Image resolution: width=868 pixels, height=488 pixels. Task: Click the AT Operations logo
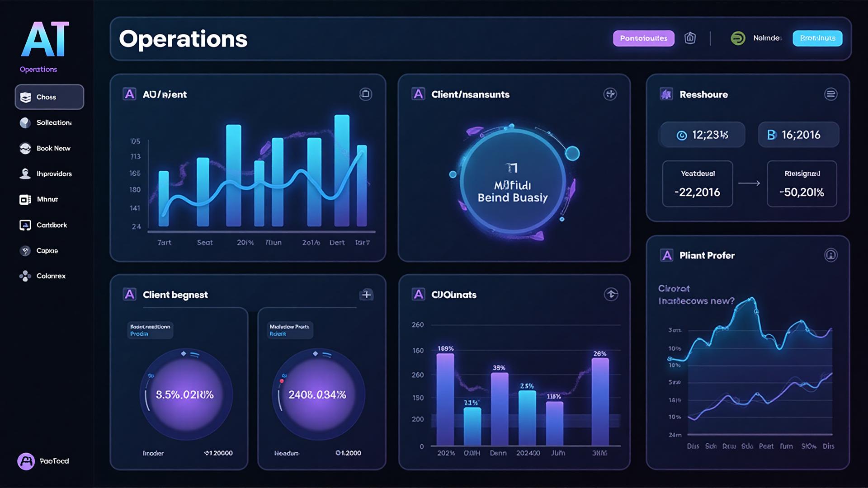pos(45,41)
